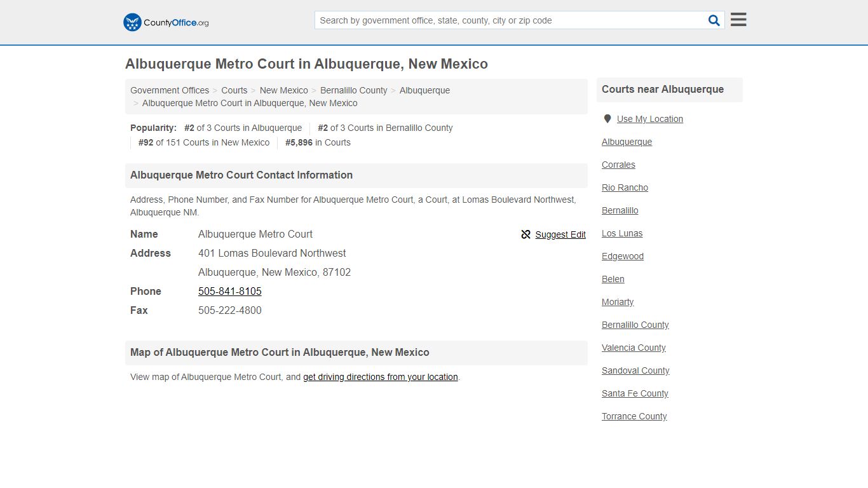Screen dimensions: 868x488
Task: Click get driving directions from your location
Action: pyautogui.click(x=381, y=377)
